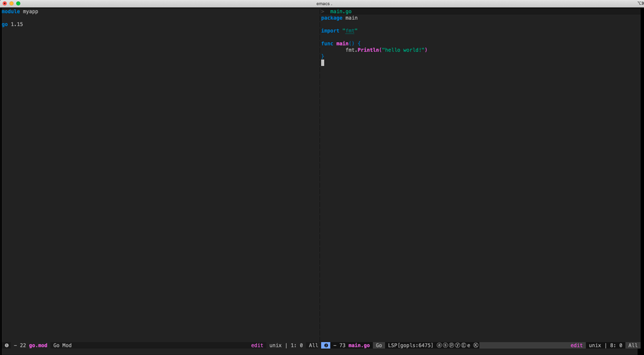Click main.go buffer name in mode line
The image size is (644, 355).
[x=359, y=346]
